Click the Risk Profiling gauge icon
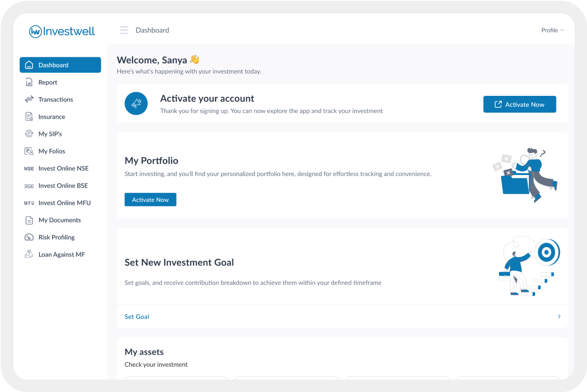The image size is (587, 392). coord(29,237)
